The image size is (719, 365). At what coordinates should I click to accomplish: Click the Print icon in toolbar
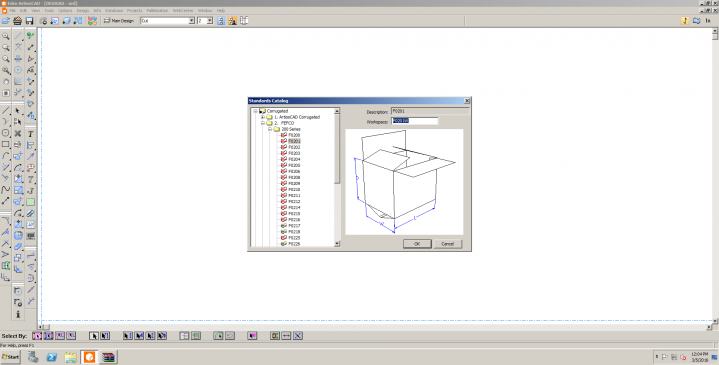(17, 21)
